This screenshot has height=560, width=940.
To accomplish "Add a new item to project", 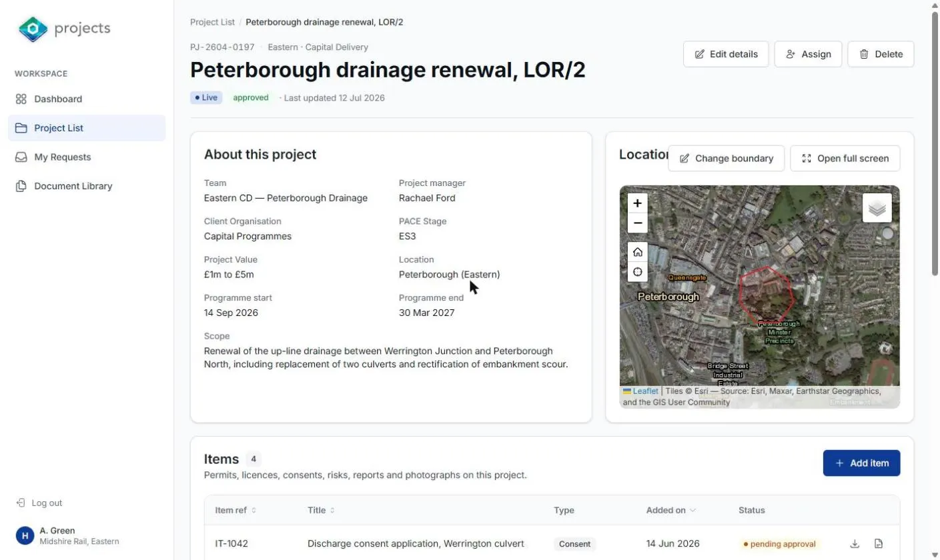I will [x=861, y=463].
